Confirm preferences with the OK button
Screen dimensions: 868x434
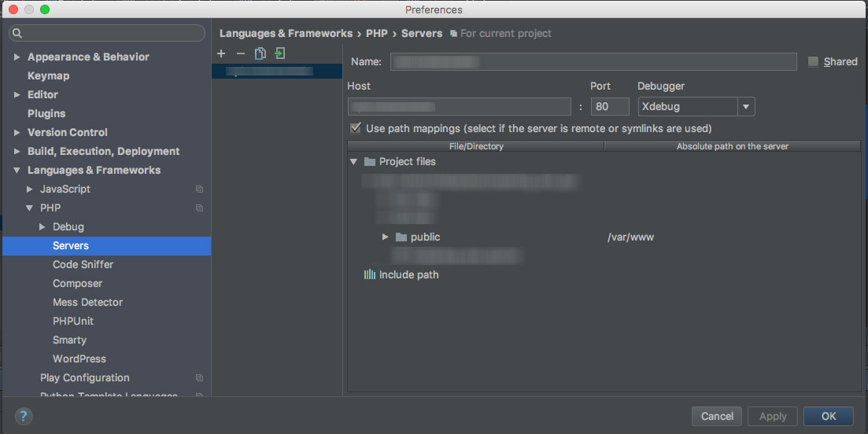(828, 416)
